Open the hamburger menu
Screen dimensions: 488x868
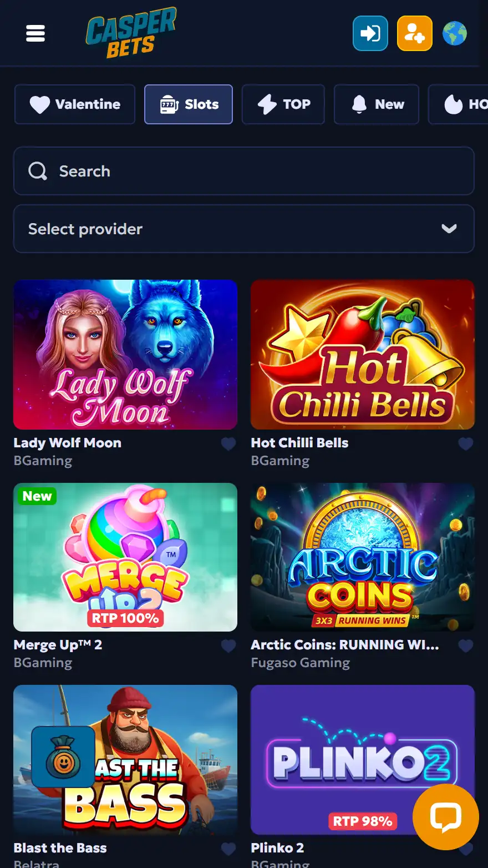pyautogui.click(x=35, y=33)
